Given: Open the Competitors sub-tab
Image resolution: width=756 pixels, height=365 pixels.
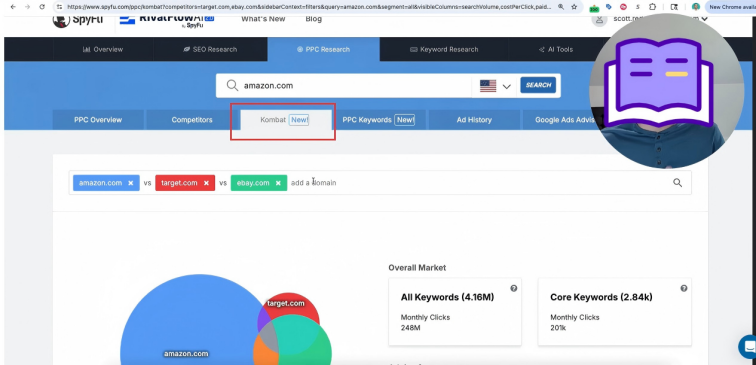Looking at the screenshot, I should click(x=192, y=120).
